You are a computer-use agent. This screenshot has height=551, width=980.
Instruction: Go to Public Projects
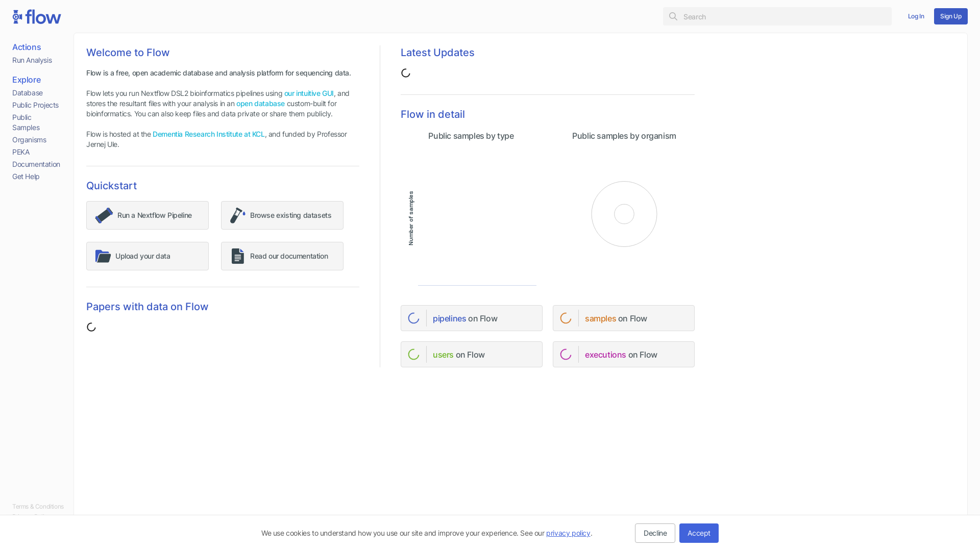pos(35,105)
